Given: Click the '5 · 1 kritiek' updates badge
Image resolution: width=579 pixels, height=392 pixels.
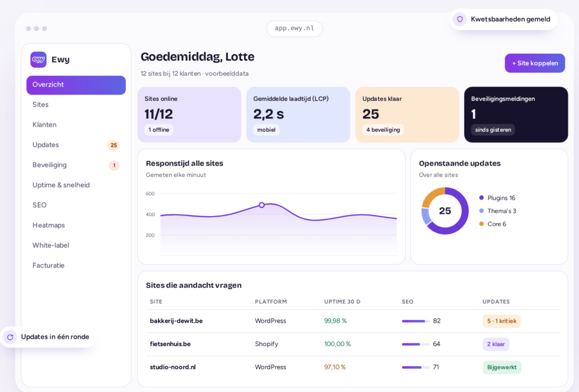Looking at the screenshot, I should [502, 321].
